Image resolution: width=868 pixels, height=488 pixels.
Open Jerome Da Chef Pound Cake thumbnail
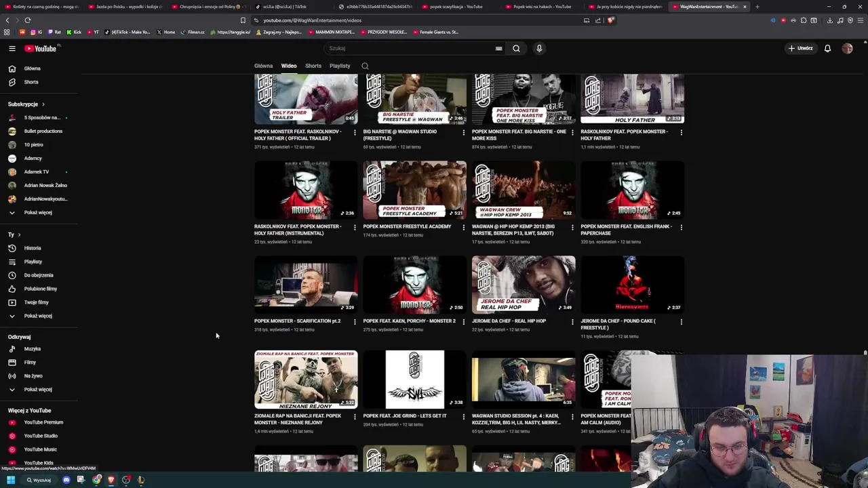tap(632, 284)
